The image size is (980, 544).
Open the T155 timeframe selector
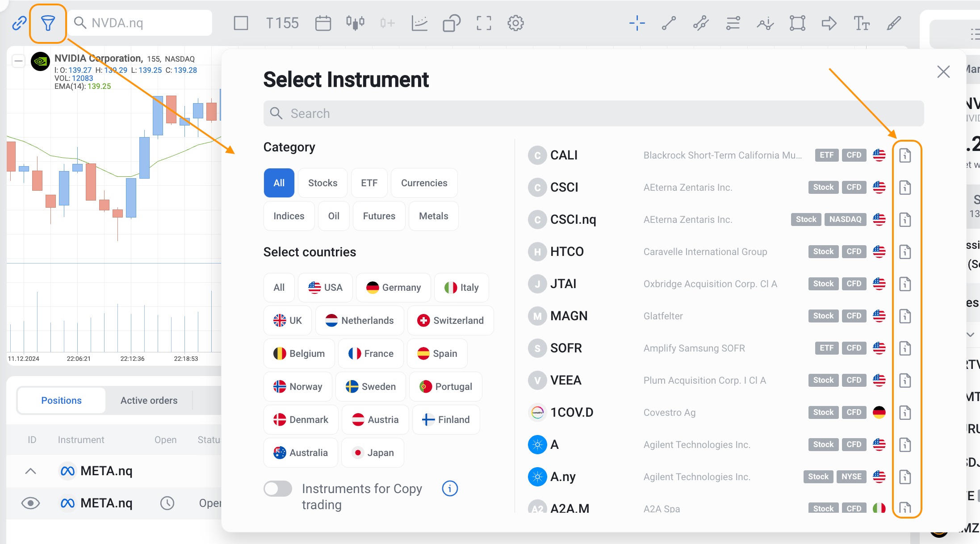click(x=282, y=23)
